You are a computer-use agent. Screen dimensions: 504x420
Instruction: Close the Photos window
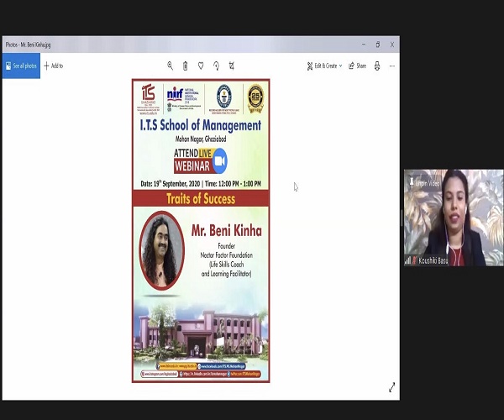pyautogui.click(x=392, y=45)
